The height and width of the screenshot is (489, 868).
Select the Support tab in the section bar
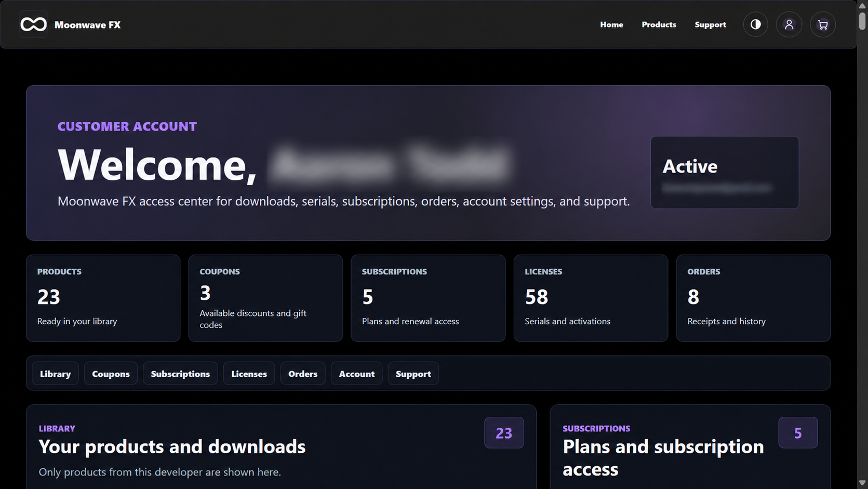click(x=413, y=374)
